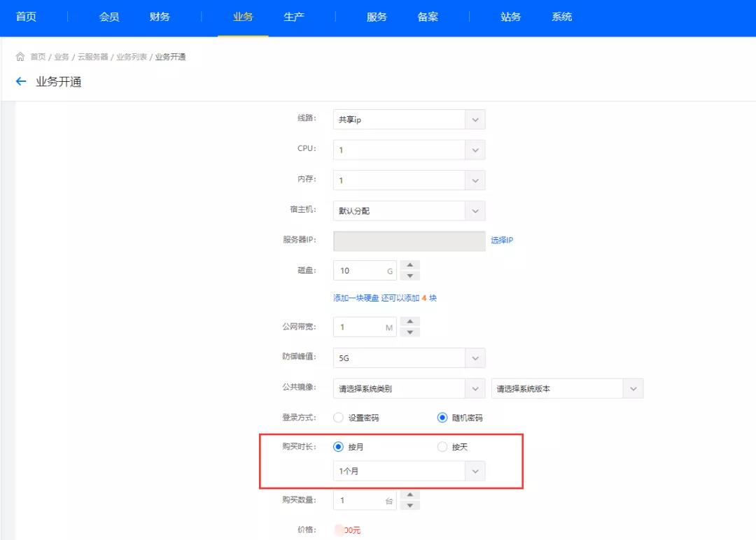This screenshot has height=540, width=756.
Task: Select 随机密码 login method
Action: tap(442, 417)
